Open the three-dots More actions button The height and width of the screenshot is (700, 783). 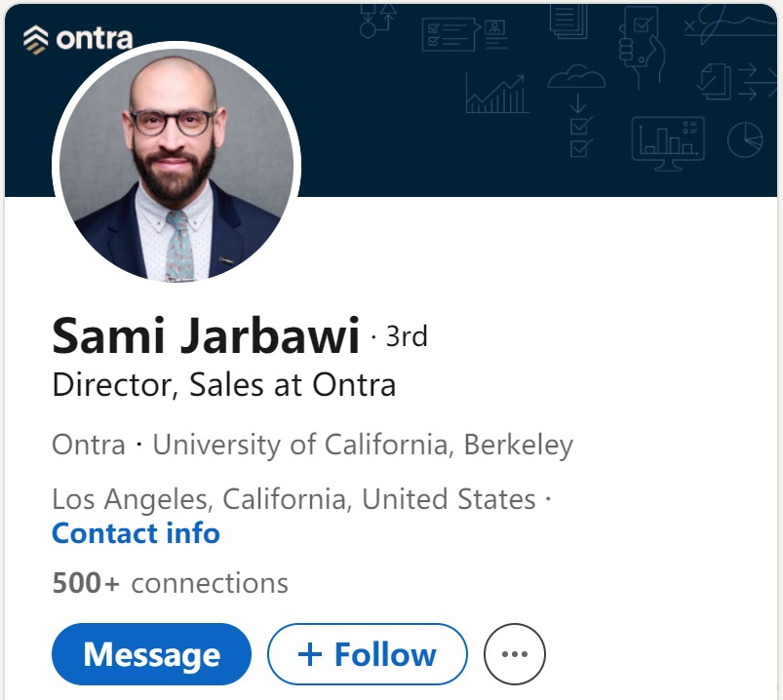point(515,654)
